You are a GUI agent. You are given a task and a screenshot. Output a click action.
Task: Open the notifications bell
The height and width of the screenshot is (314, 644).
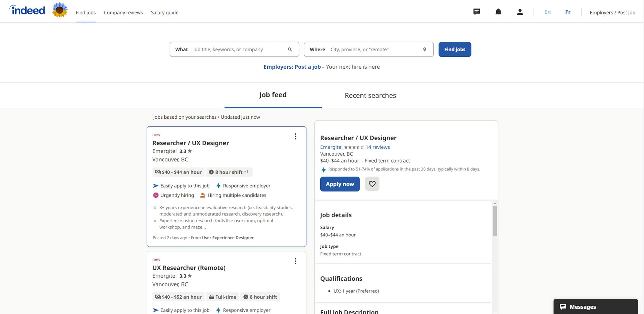pos(498,12)
